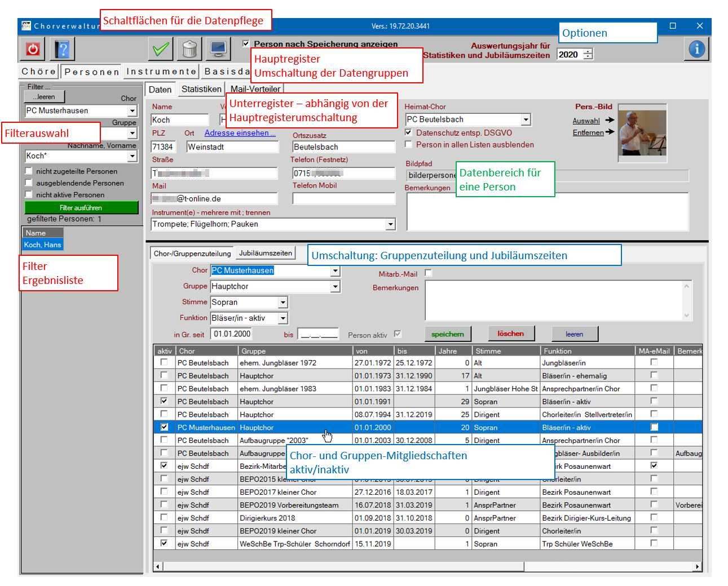Open Chor dropdown in group assignment
728x586 pixels.
tap(335, 270)
